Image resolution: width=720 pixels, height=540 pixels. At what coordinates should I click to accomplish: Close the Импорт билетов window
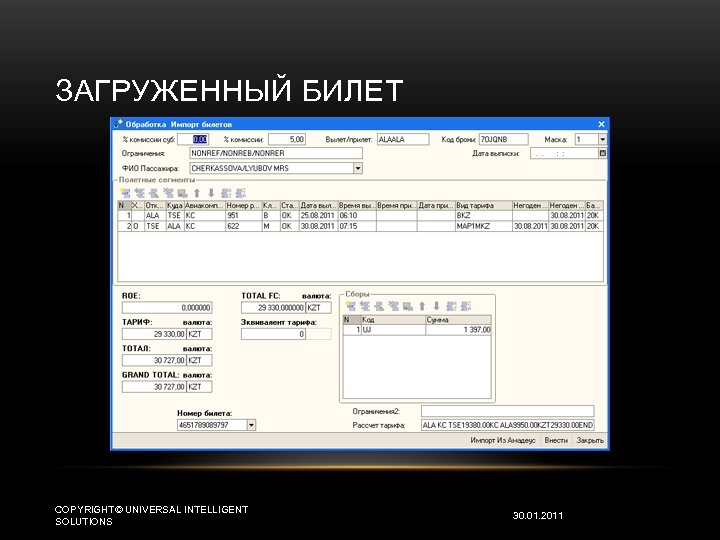click(601, 124)
